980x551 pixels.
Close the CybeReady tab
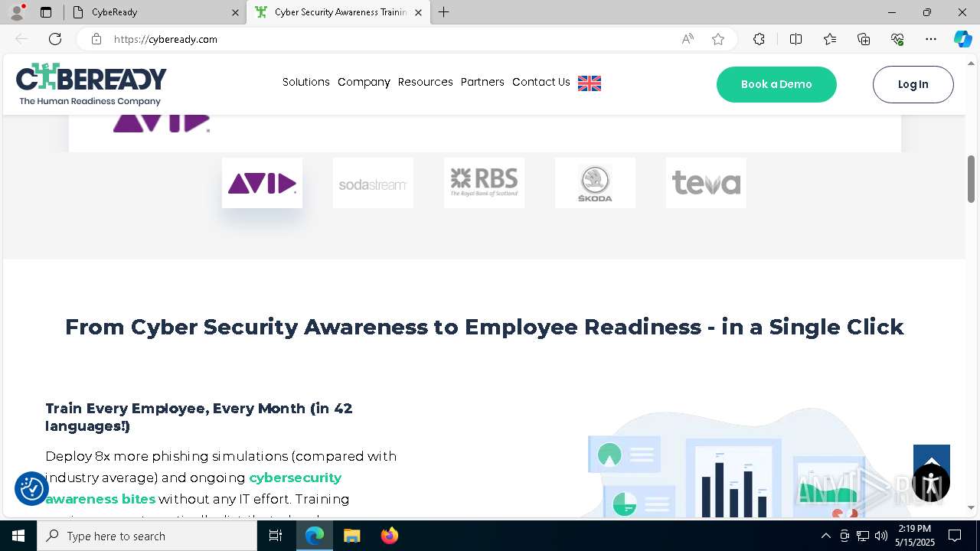(235, 12)
